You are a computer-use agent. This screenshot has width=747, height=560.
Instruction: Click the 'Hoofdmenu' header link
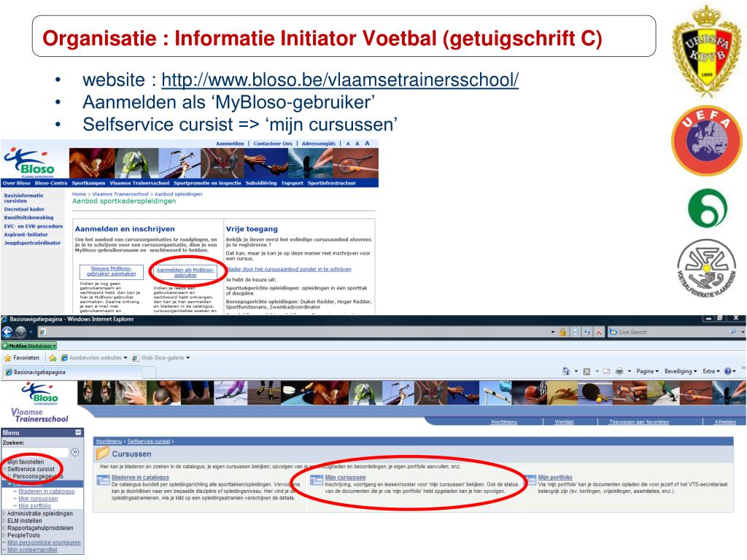(x=504, y=422)
